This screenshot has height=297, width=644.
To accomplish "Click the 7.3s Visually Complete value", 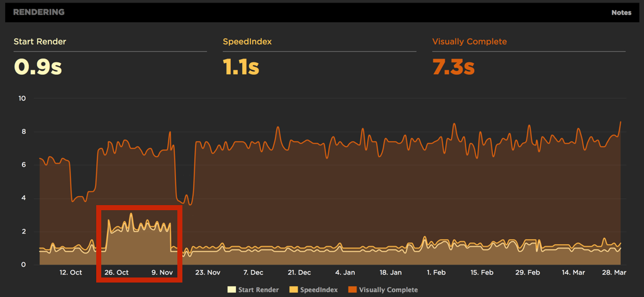I will pos(453,67).
